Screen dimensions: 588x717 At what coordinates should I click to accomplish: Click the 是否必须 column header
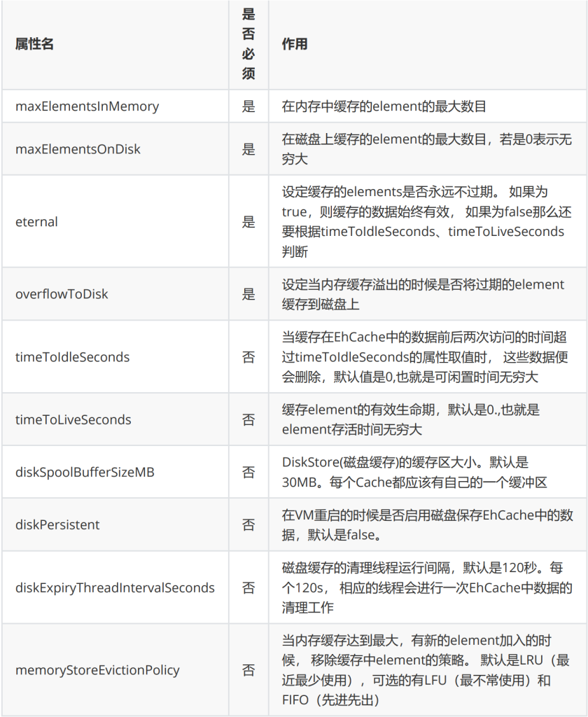click(248, 44)
